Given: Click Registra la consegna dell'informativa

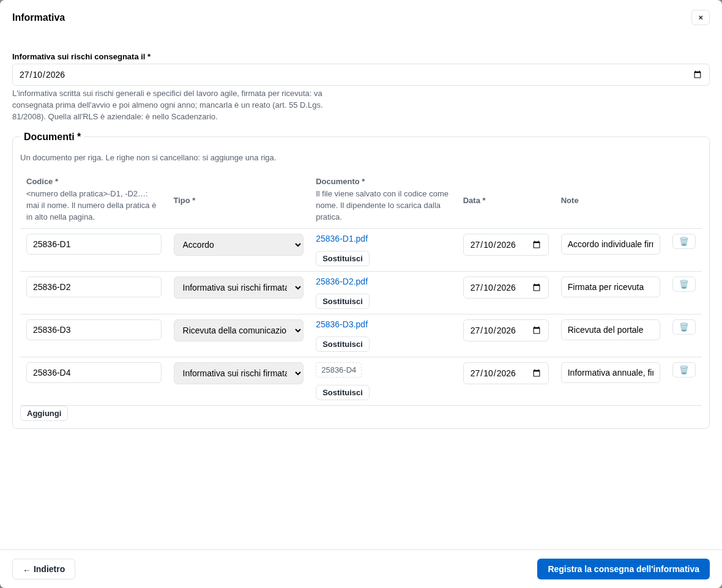Looking at the screenshot, I should pyautogui.click(x=623, y=568).
